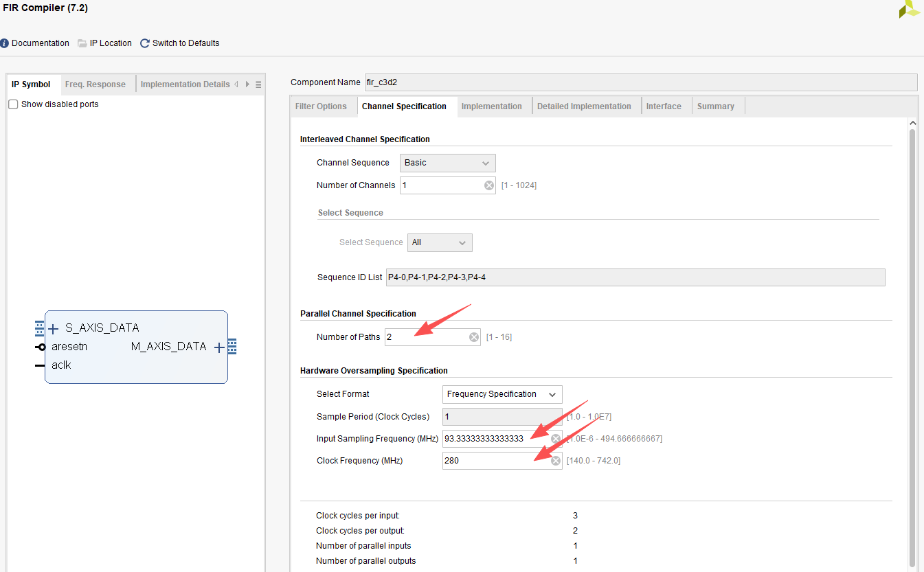Open the Summary tab
Screen dimensions: 924x572
(716, 106)
